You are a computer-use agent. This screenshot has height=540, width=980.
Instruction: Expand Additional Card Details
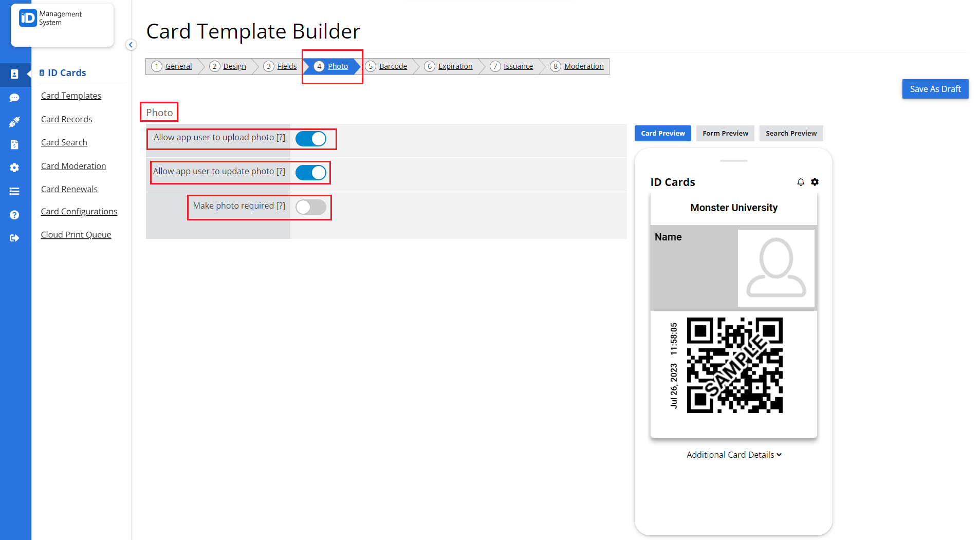click(x=734, y=455)
